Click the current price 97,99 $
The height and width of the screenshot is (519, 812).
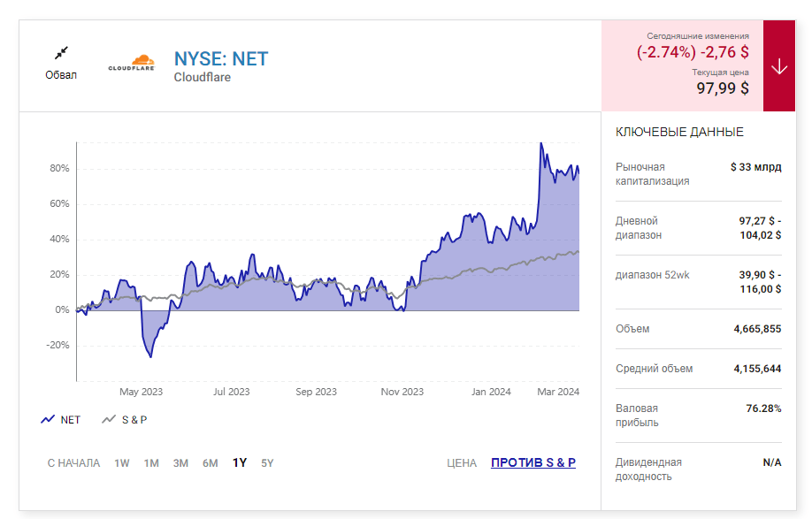723,88
